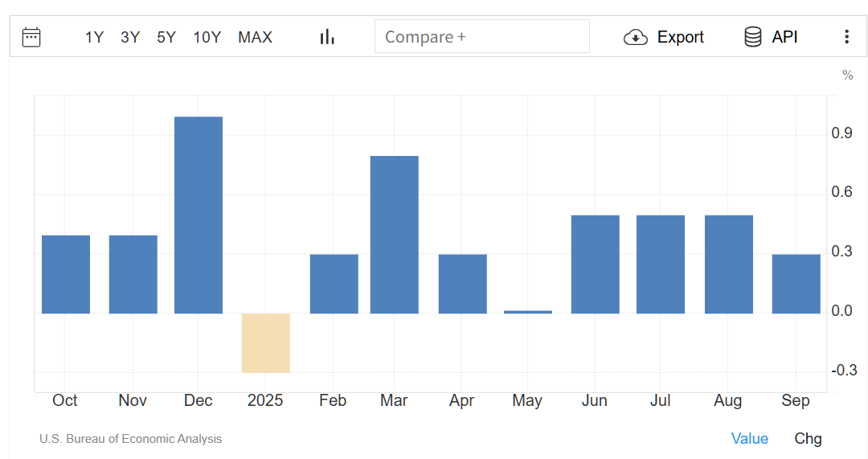Switch to the 5Y time range
The width and height of the screenshot is (868, 459).
(166, 37)
